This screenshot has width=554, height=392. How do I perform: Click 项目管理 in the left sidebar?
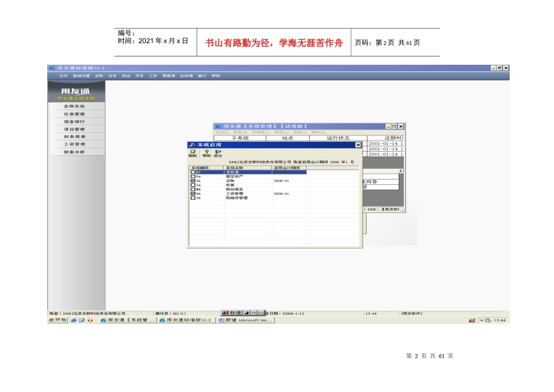[76, 129]
